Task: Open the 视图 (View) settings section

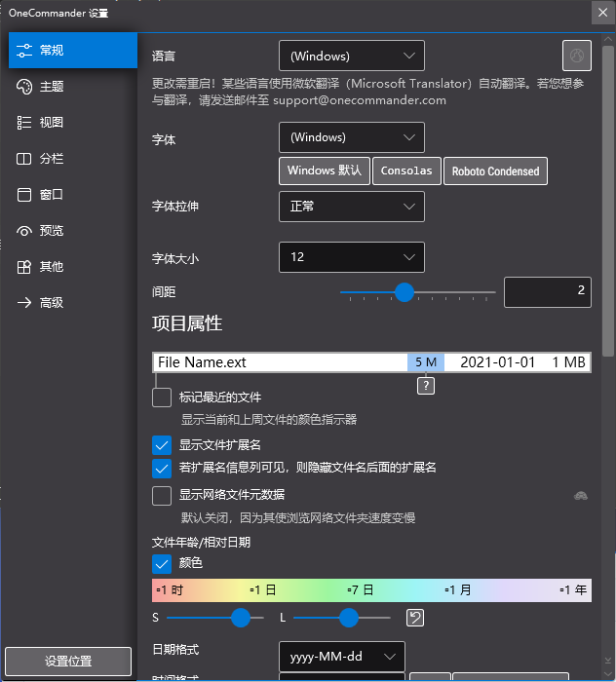Action: 52,123
